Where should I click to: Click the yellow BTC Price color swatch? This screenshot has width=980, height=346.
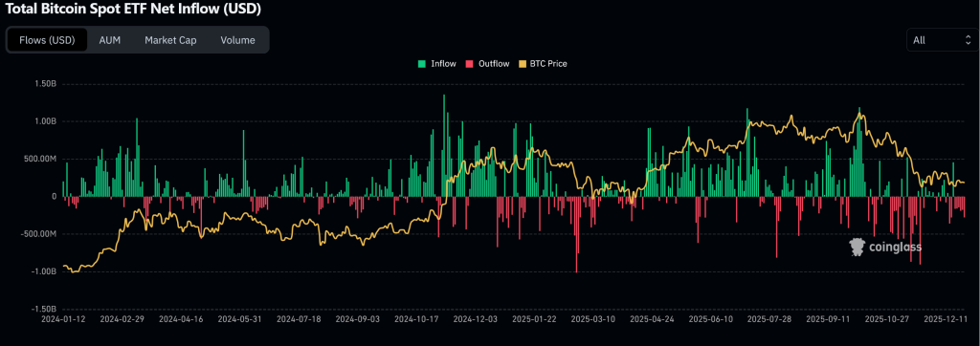pos(523,64)
